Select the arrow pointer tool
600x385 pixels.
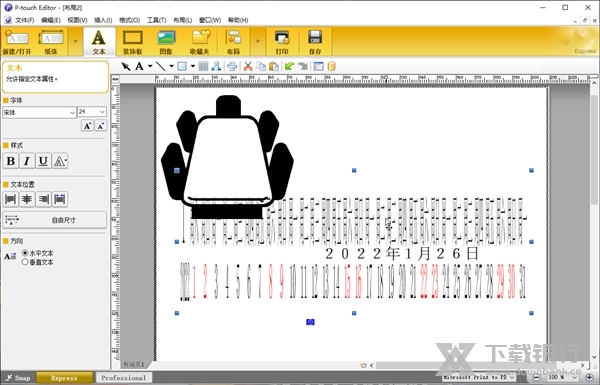[126, 66]
